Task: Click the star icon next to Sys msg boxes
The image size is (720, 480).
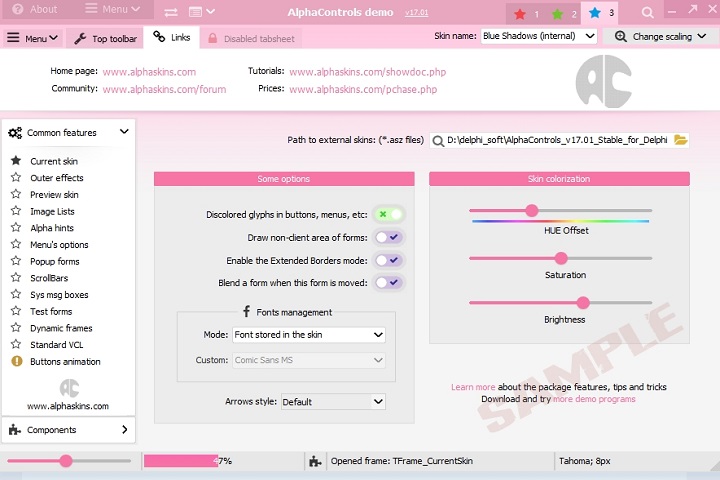Action: [16, 294]
